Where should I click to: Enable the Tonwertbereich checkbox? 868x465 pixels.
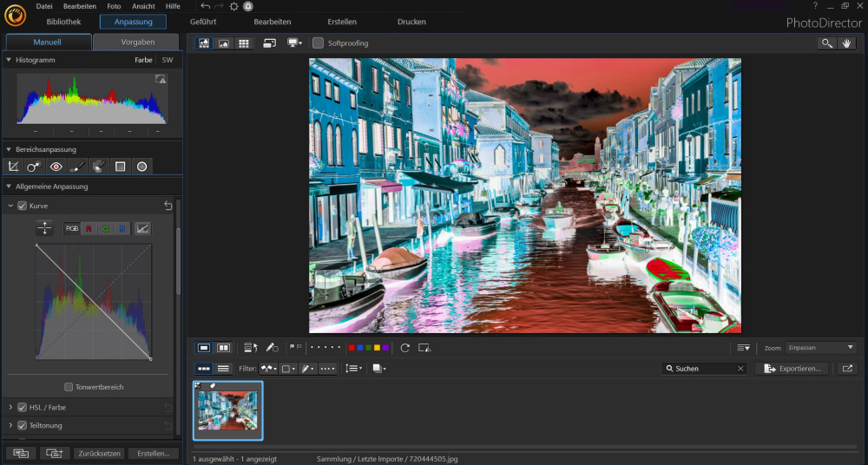pyautogui.click(x=69, y=387)
